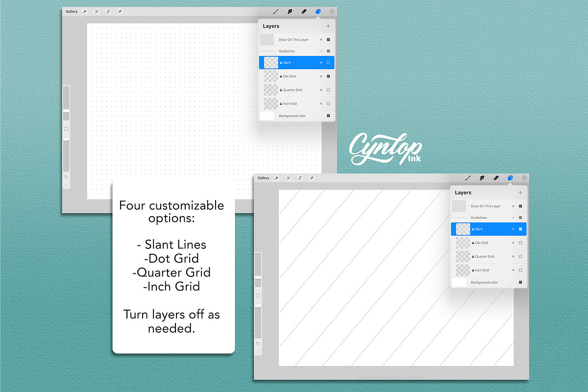Select the Eraser tool in dot-grid canvas window
Image resolution: width=588 pixels, height=392 pixels.
(304, 11)
